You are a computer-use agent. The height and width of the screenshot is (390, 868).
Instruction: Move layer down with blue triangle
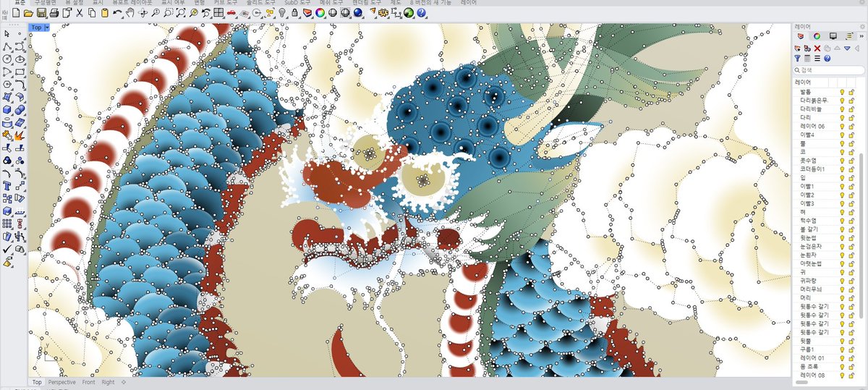tap(847, 48)
